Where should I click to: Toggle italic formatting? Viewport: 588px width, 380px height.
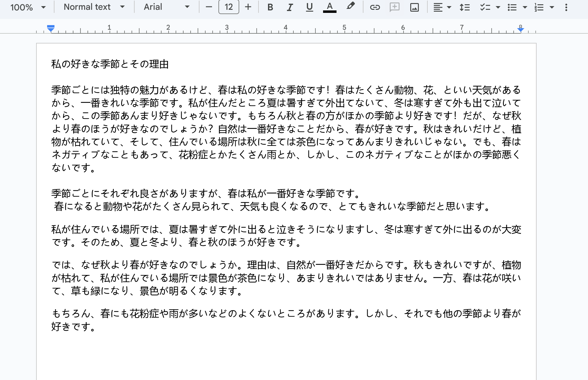pyautogui.click(x=289, y=7)
